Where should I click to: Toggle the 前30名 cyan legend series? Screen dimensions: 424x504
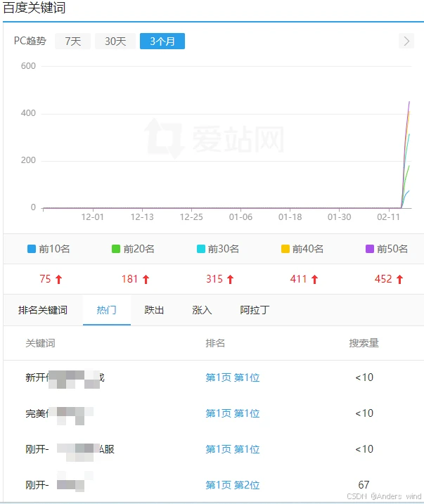217,249
